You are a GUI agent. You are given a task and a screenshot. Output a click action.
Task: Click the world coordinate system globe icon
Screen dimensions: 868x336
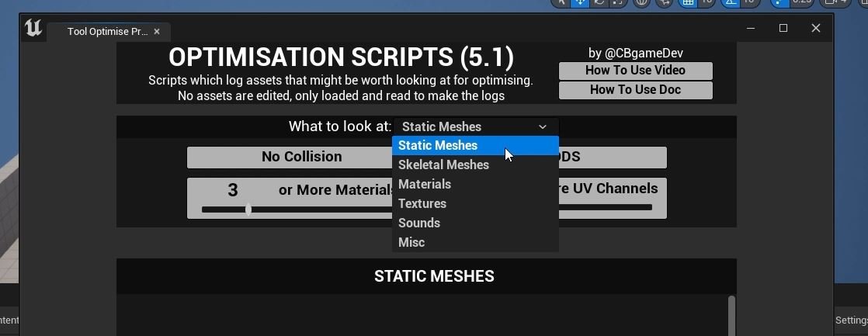click(641, 2)
